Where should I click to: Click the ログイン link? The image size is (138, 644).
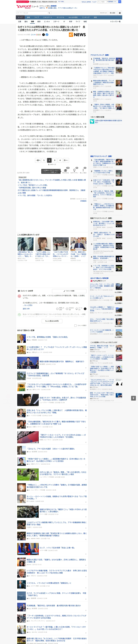pyautogui.click(x=42, y=8)
